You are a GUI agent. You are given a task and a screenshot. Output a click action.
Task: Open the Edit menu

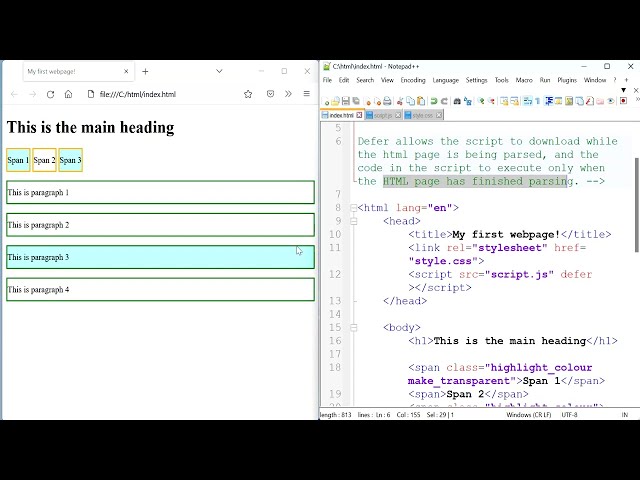coord(344,80)
